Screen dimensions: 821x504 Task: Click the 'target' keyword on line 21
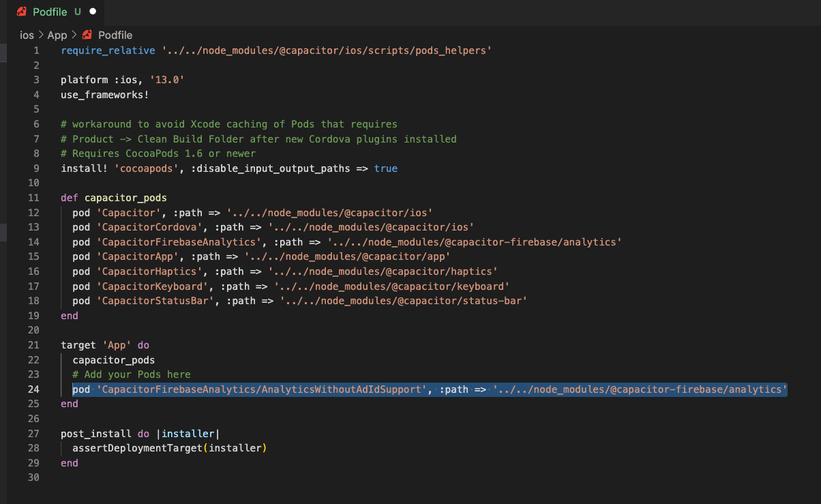pos(78,345)
